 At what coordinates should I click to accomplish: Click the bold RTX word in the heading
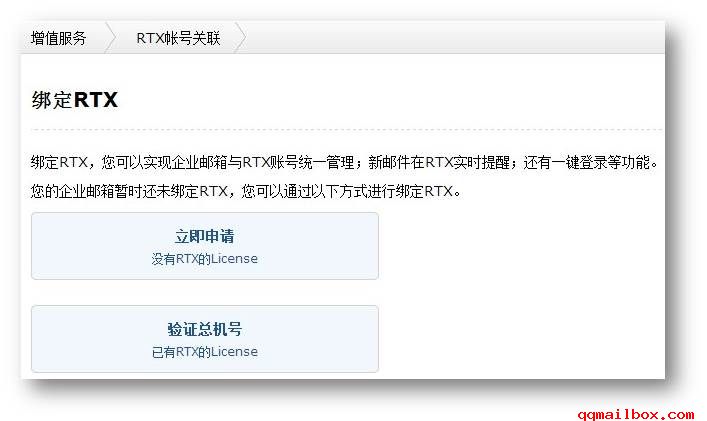point(96,100)
